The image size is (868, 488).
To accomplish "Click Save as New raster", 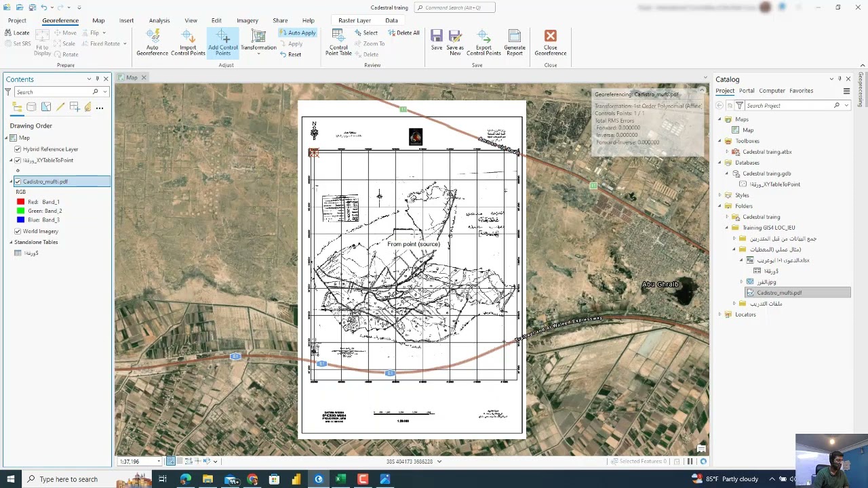I will 455,43.
